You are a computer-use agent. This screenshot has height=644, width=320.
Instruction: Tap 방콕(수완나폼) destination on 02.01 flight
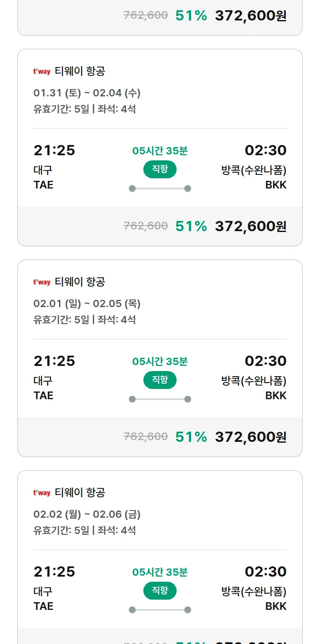[254, 380]
